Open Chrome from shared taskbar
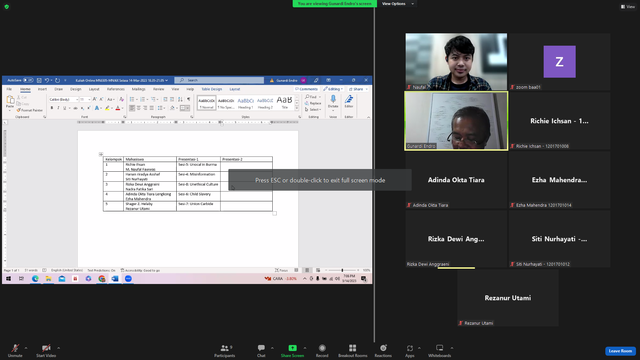 click(x=102, y=279)
